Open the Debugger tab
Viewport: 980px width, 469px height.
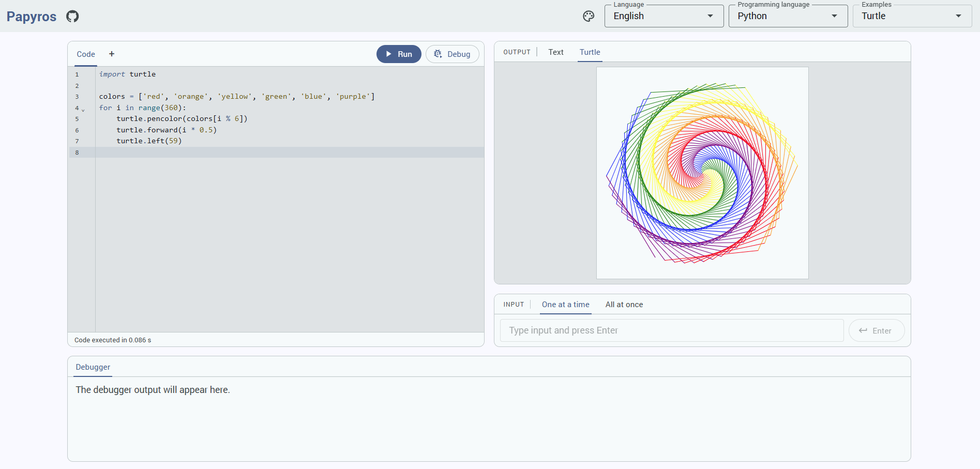[93, 367]
